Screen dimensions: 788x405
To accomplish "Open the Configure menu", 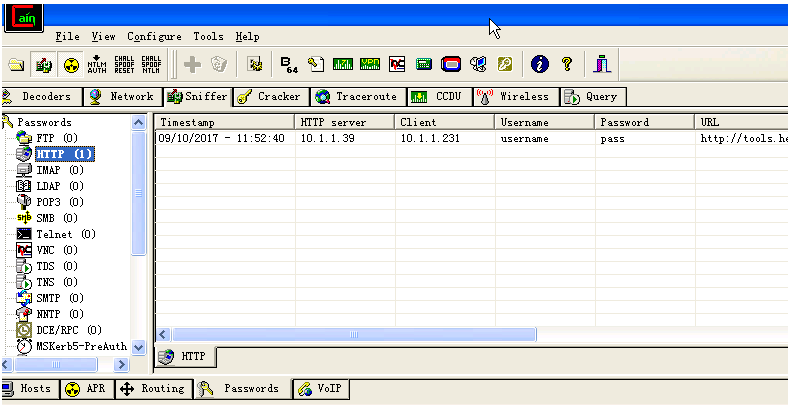I will coord(154,37).
